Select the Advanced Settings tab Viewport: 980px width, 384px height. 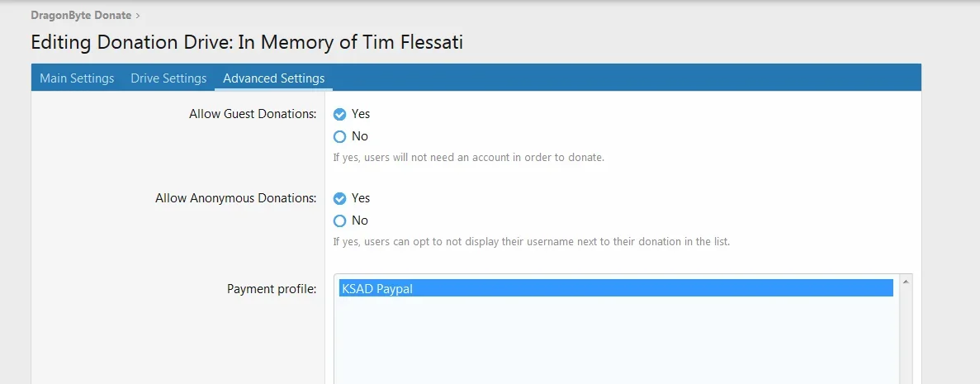(x=273, y=78)
